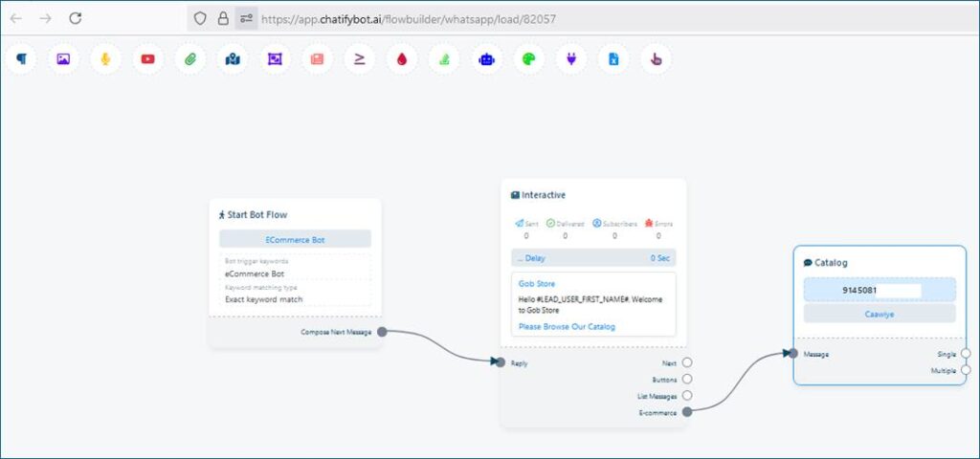
Task: Pick the green paperclip file attachment icon
Action: (190, 59)
